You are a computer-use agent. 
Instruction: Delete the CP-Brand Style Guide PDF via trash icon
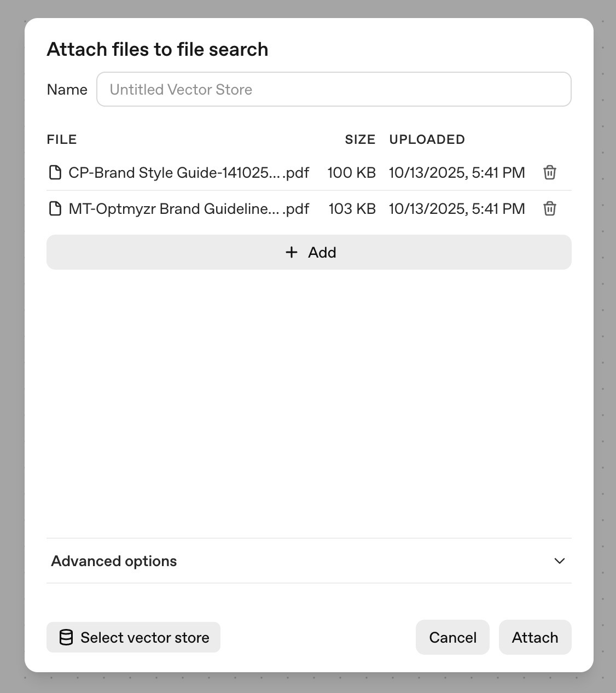tap(549, 172)
